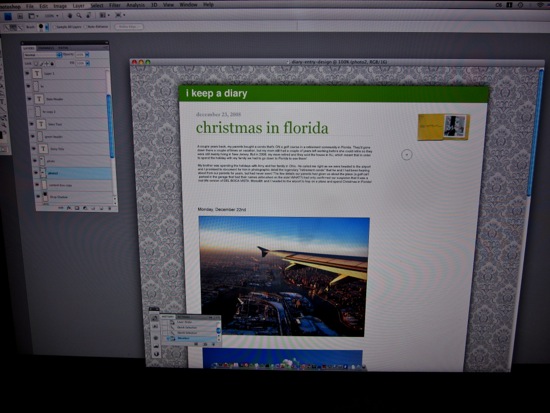This screenshot has width=550, height=413.
Task: Delete layer using the trash icon
Action: point(109,208)
